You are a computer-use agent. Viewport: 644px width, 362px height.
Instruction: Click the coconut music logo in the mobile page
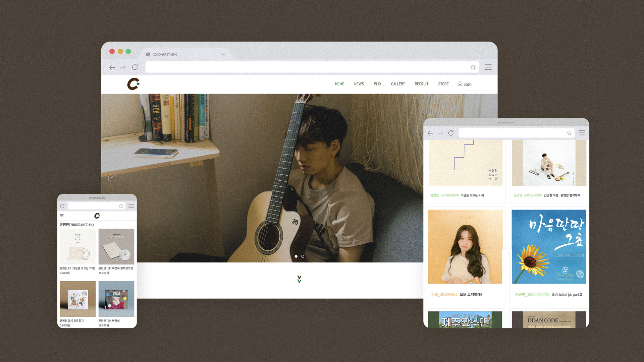(97, 216)
